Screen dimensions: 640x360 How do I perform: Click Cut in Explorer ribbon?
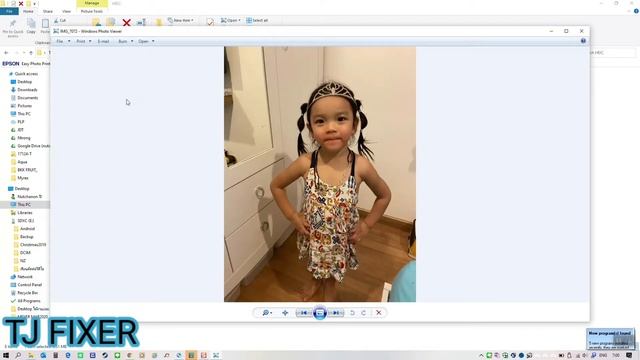pyautogui.click(x=60, y=20)
